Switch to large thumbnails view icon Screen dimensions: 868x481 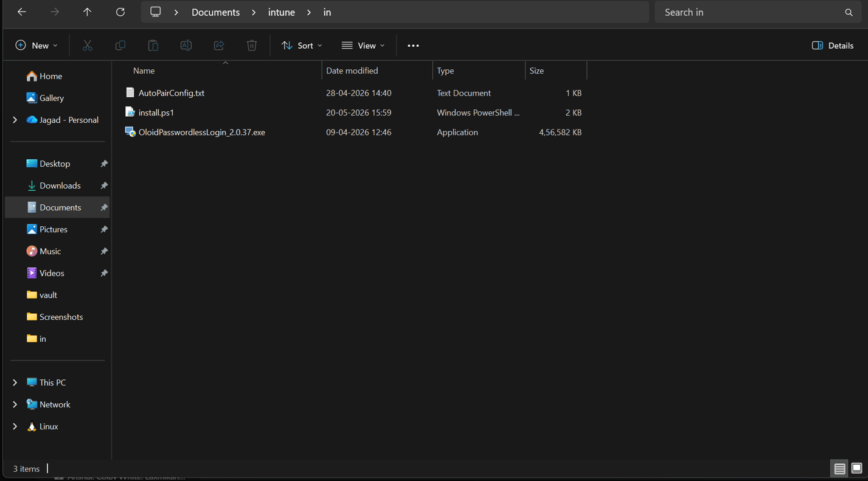point(856,468)
